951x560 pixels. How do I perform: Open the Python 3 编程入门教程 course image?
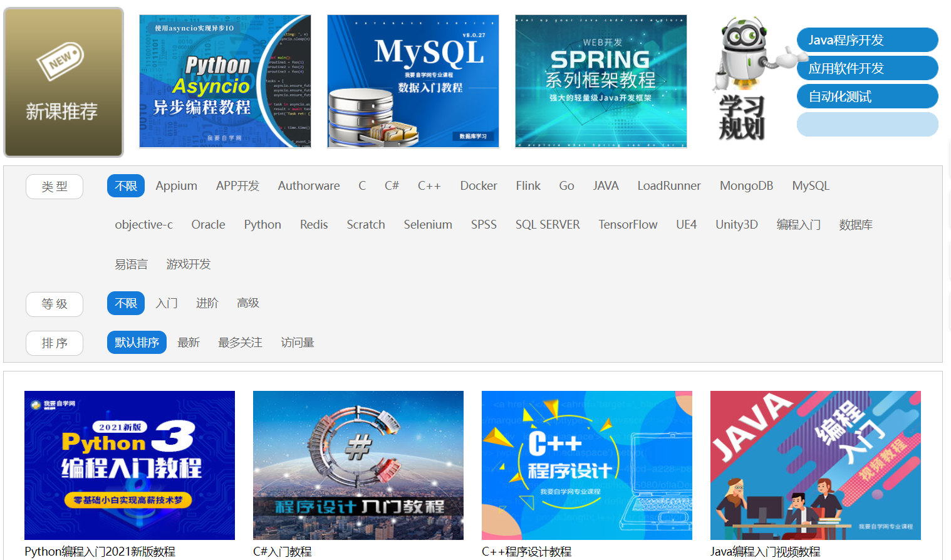(x=130, y=465)
